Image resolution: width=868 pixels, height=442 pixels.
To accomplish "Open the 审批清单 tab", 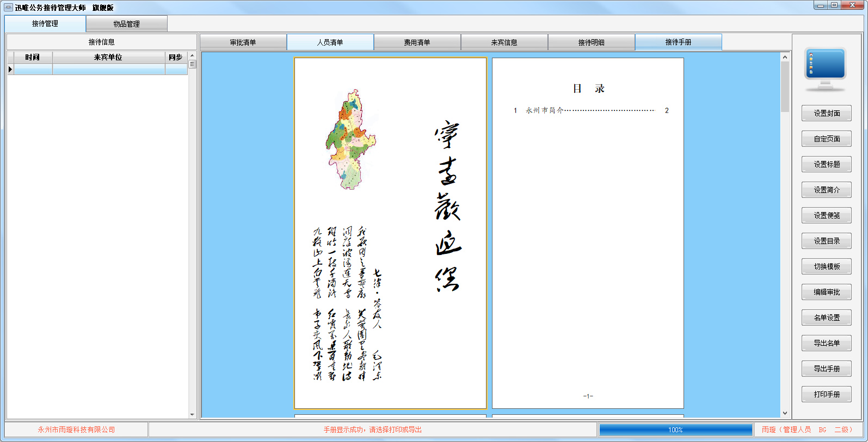I will [243, 42].
